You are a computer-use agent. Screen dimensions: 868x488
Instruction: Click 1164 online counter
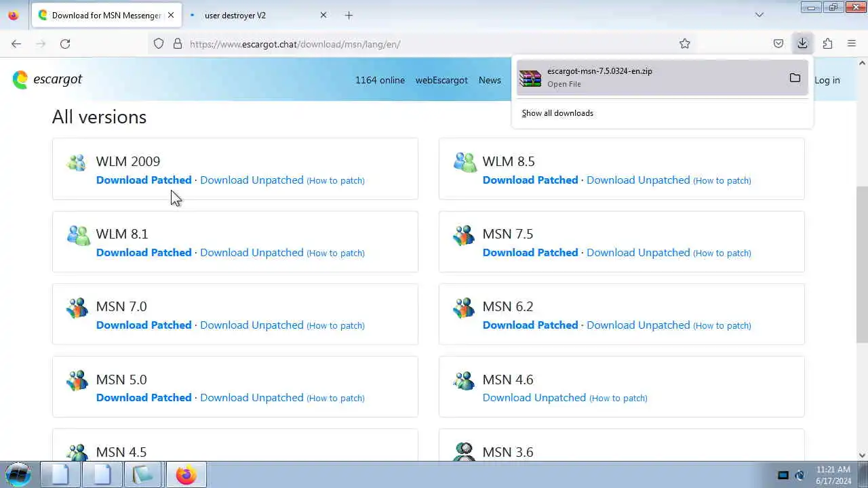(380, 80)
